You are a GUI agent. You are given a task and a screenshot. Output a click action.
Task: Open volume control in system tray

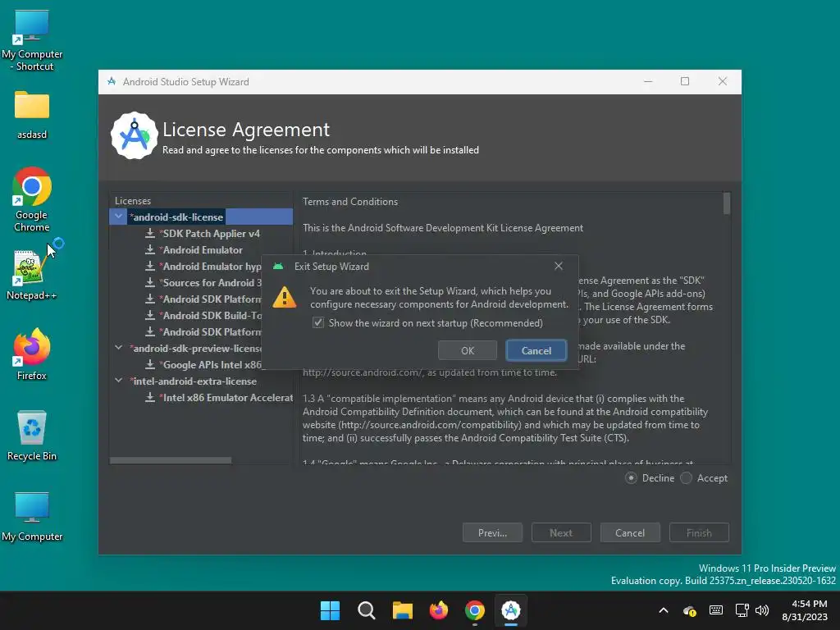tap(762, 610)
